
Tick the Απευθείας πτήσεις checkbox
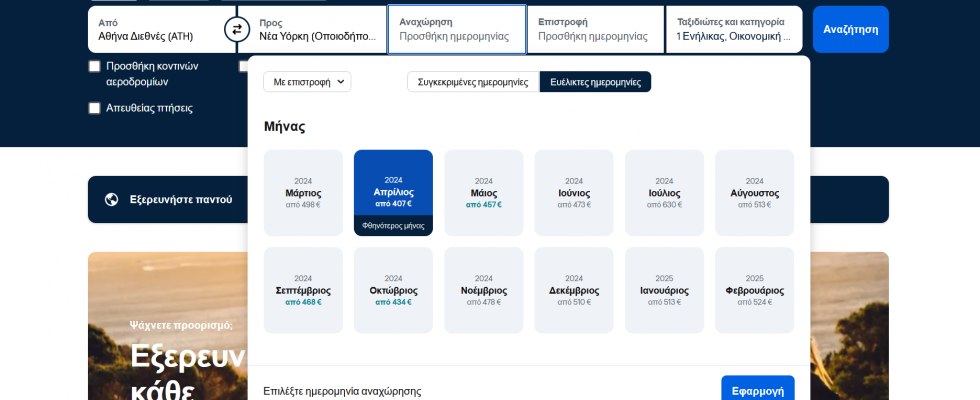(94, 108)
